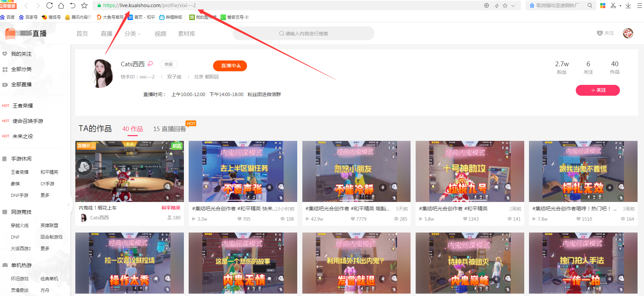Collapse the sidebar with the edge arrow
This screenshot has height=296, width=644.
[x=69, y=204]
